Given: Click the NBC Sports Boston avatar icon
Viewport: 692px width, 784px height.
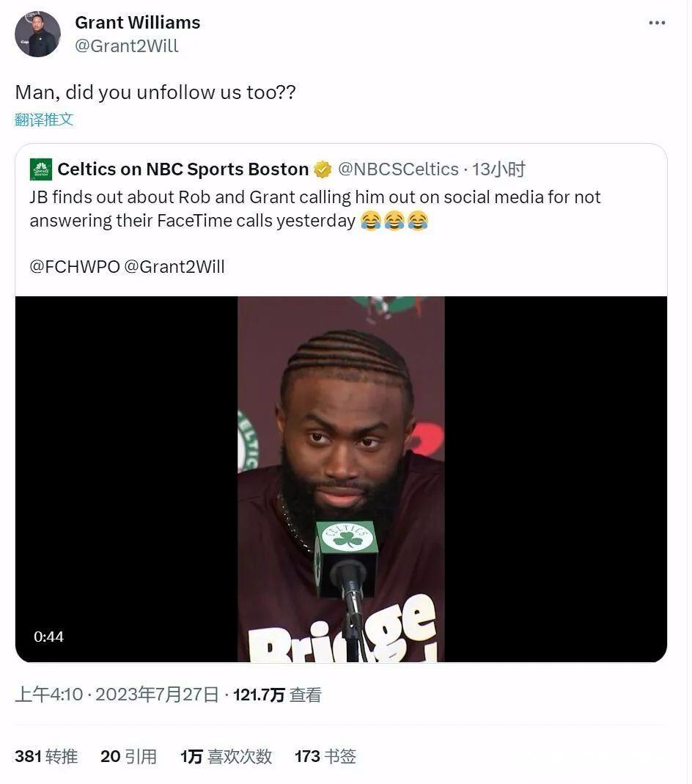Looking at the screenshot, I should point(41,169).
